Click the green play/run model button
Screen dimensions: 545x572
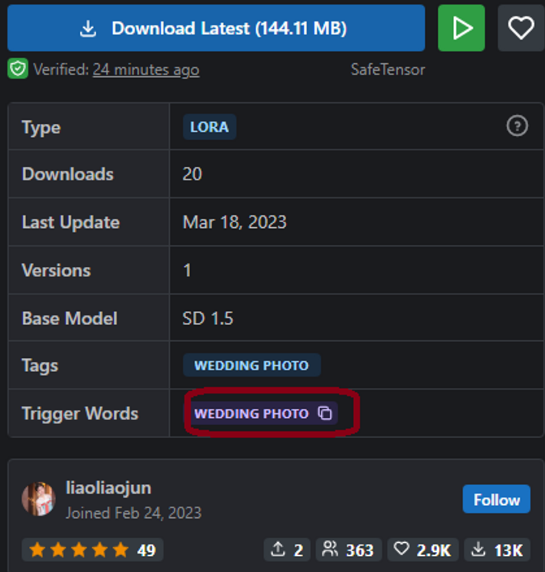point(461,28)
